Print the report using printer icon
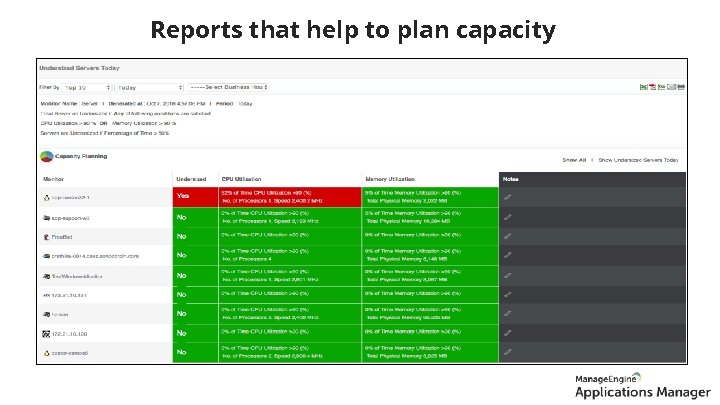The image size is (720, 405). [x=681, y=87]
